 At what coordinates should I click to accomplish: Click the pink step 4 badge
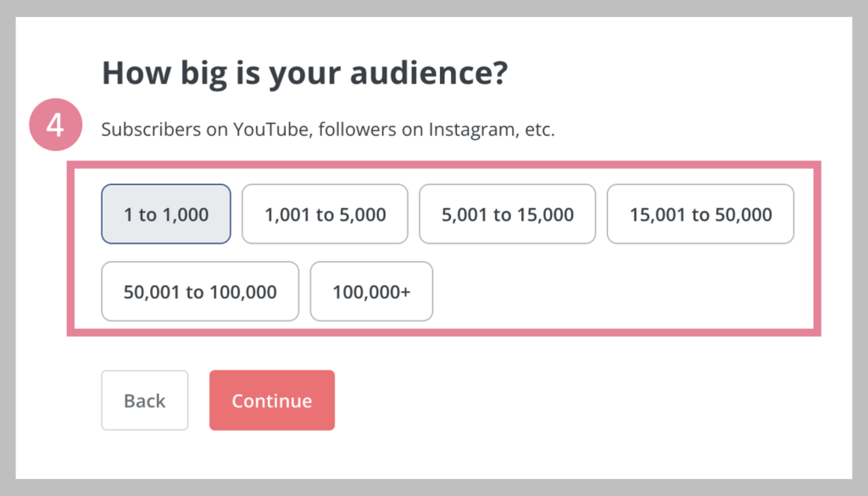(55, 126)
